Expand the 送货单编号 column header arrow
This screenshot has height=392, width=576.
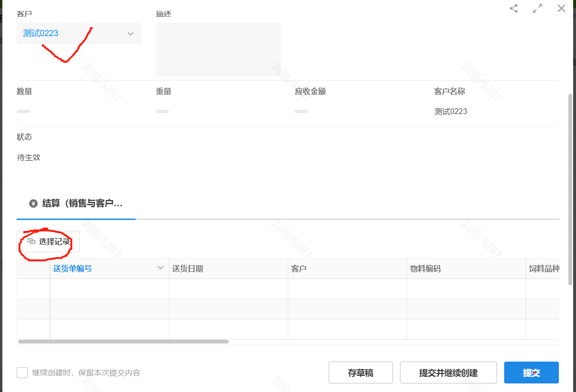[x=160, y=268]
